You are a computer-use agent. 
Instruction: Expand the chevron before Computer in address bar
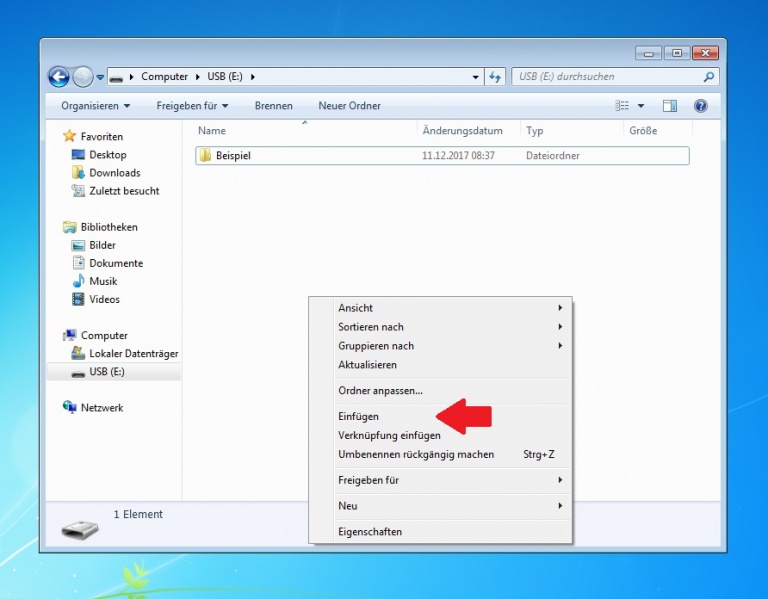(131, 77)
